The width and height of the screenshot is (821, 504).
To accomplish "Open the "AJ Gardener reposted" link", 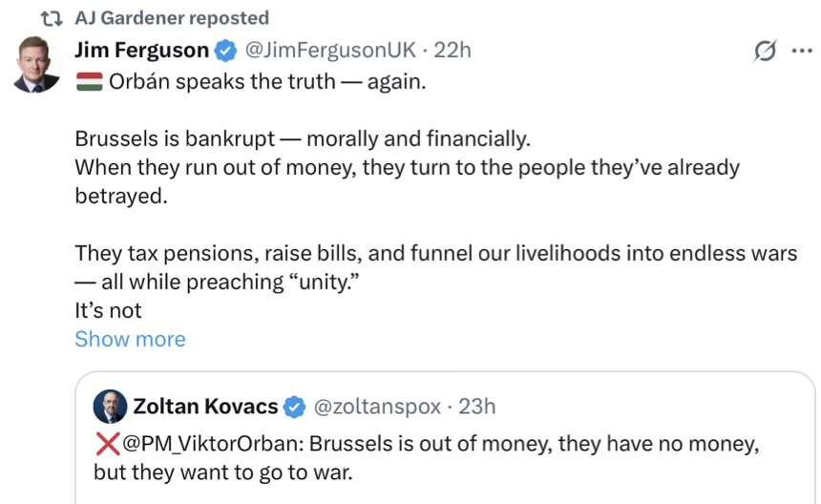I will tap(171, 18).
